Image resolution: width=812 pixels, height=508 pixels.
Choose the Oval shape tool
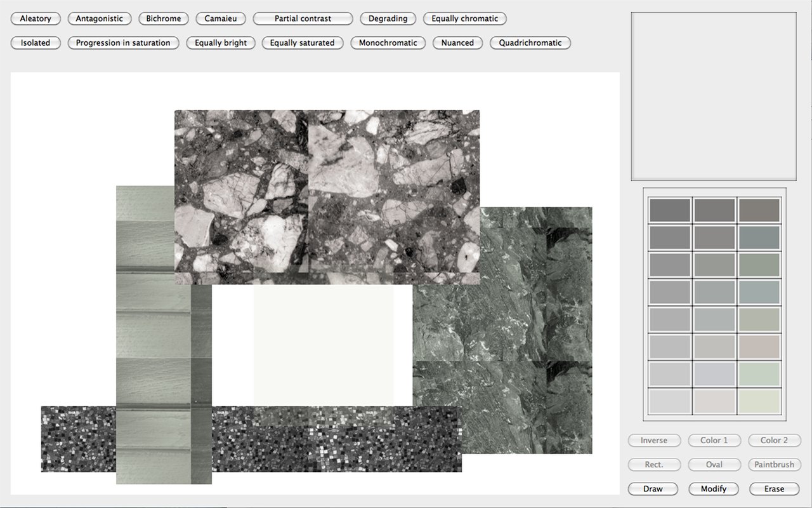(714, 464)
